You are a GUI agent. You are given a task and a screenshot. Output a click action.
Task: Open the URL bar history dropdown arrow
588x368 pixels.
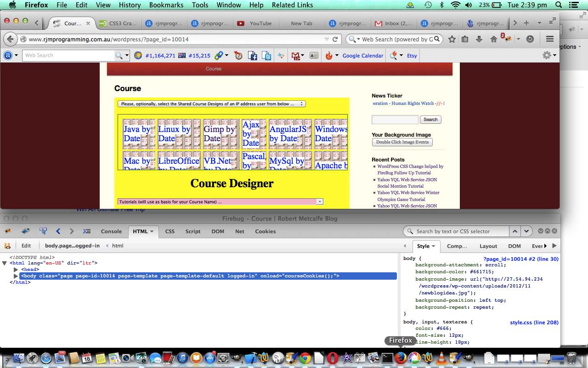(x=327, y=40)
